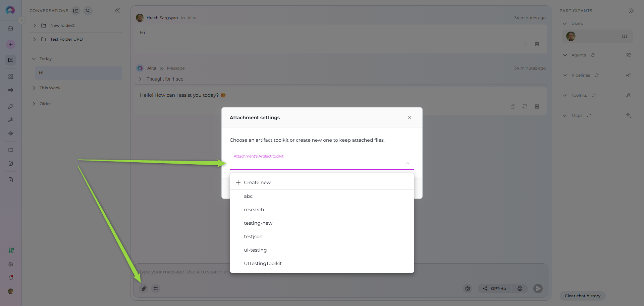Copy Alita's greeting message
Image resolution: width=644 pixels, height=306 pixels.
(x=513, y=106)
